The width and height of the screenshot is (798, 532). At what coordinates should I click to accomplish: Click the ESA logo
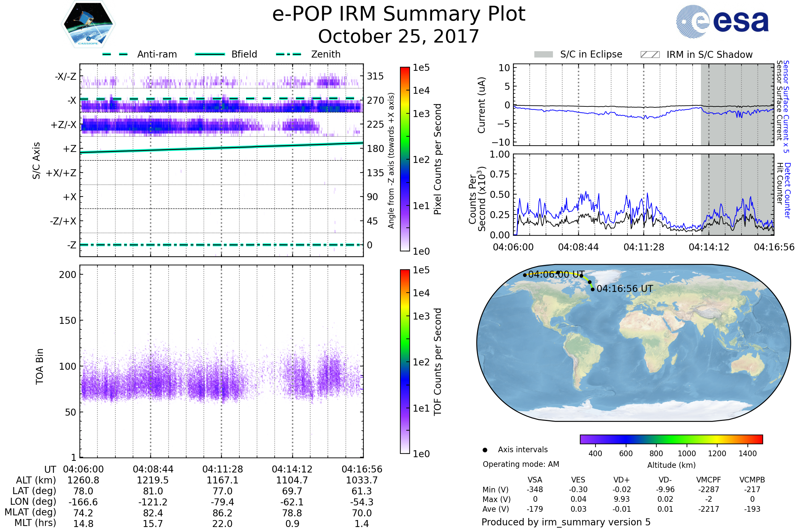(722, 21)
